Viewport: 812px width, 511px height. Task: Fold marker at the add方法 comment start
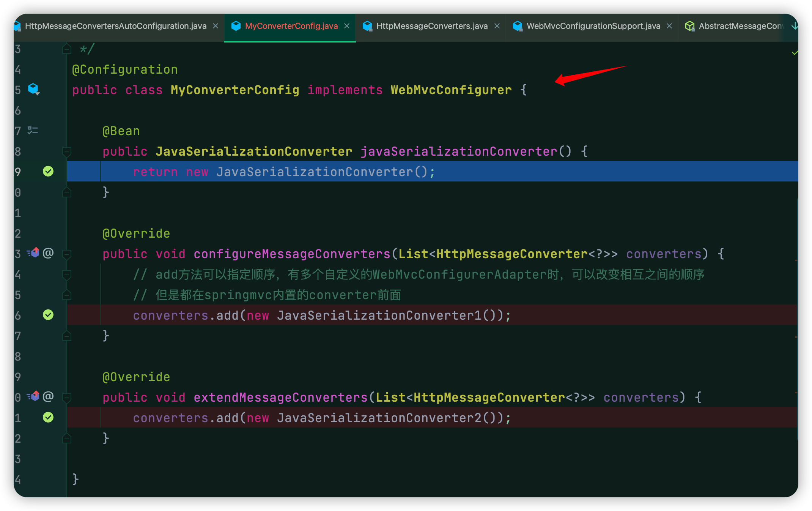point(67,274)
